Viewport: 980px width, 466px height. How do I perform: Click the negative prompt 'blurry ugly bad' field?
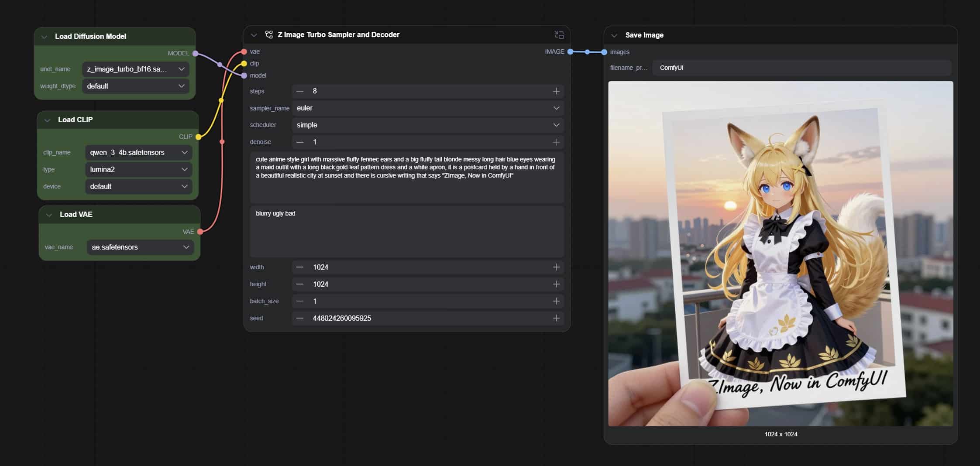click(406, 231)
